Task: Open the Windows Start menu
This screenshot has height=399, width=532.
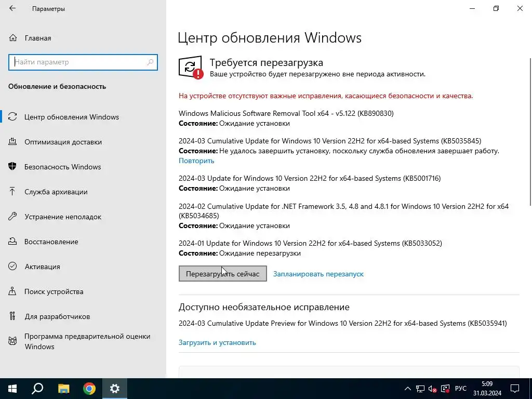Action: (12, 389)
